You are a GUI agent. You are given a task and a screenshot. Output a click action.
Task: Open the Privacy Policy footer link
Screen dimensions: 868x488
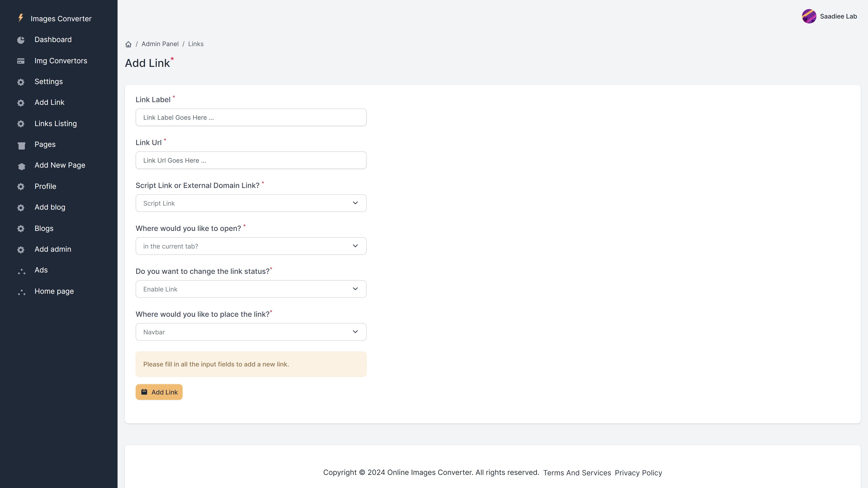638,473
